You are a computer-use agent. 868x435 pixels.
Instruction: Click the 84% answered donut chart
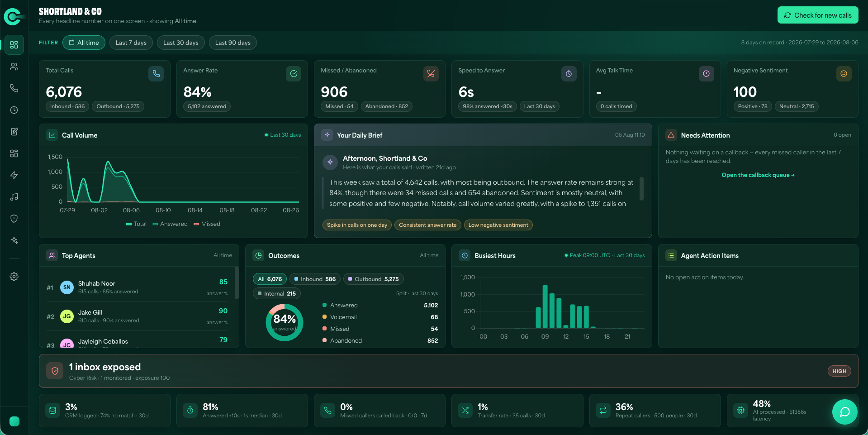click(284, 322)
